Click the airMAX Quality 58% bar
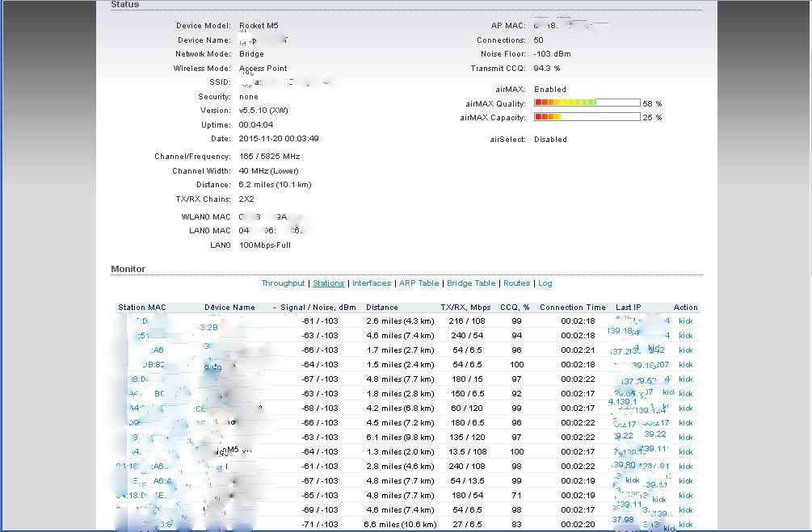 click(587, 103)
